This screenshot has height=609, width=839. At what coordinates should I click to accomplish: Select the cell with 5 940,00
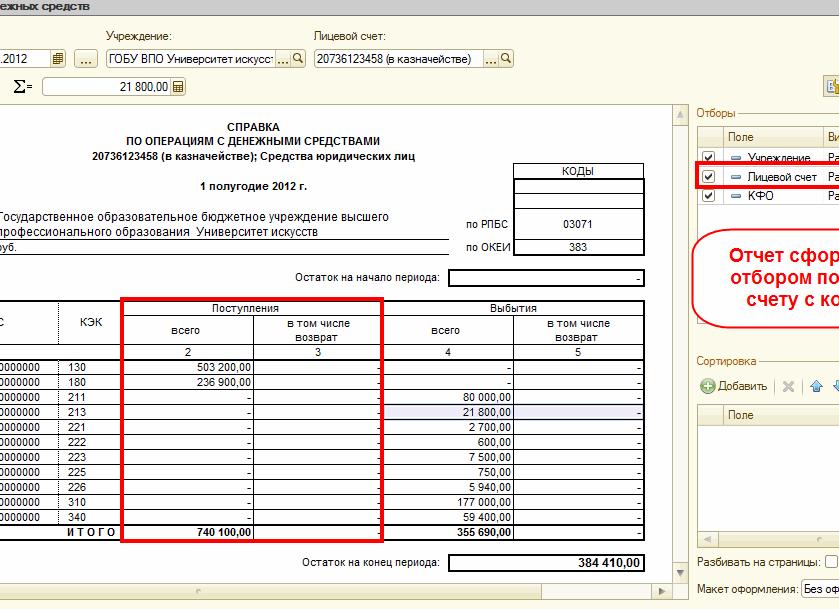coord(448,487)
